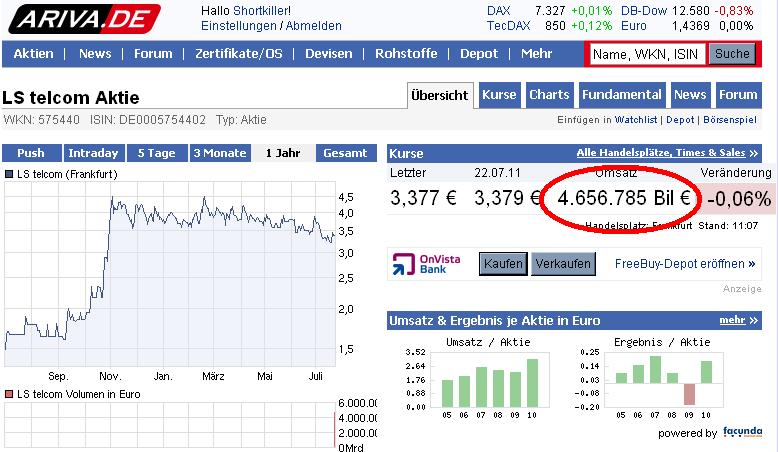Select the 5 Tage chart tab
Screen dimensions: 778x452
157,153
